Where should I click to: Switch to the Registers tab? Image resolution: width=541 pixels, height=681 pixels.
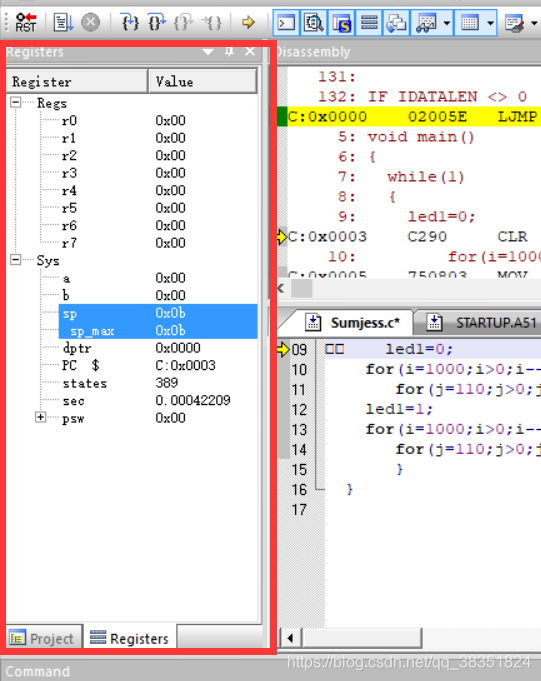pyautogui.click(x=129, y=638)
